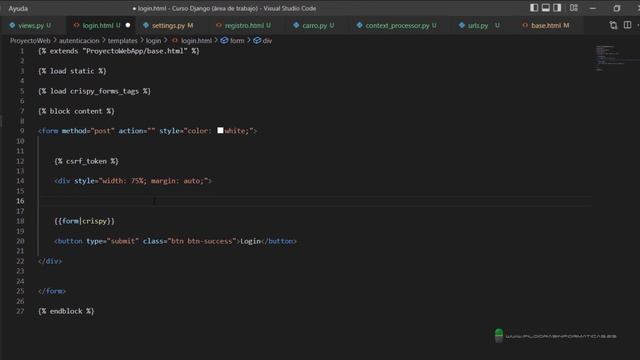The height and width of the screenshot is (360, 640).
Task: Click the div symbol icon in breadcrumbs
Action: (x=257, y=40)
